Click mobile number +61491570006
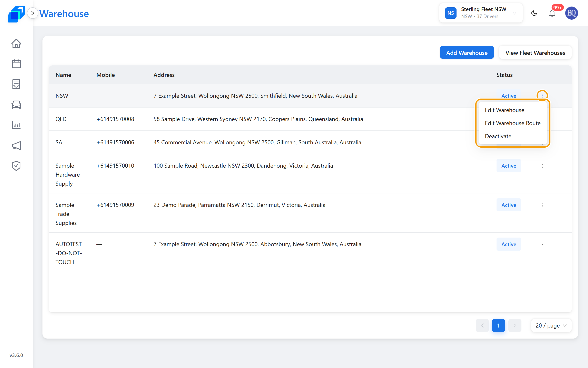The image size is (588, 368). coord(115,142)
